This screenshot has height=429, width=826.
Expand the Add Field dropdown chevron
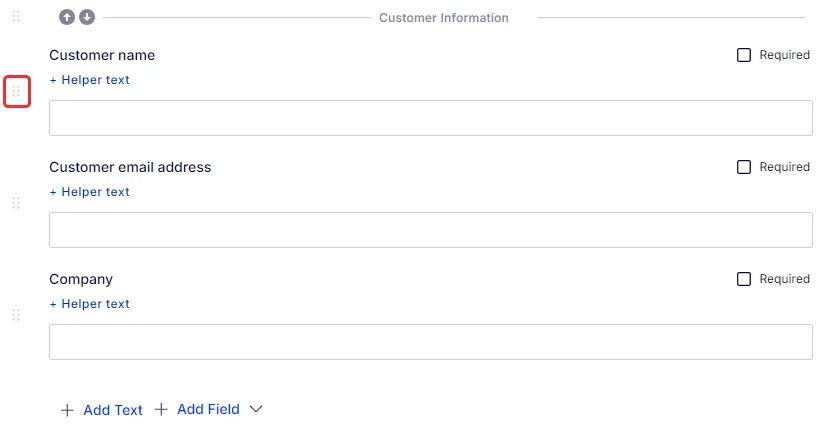(x=256, y=410)
